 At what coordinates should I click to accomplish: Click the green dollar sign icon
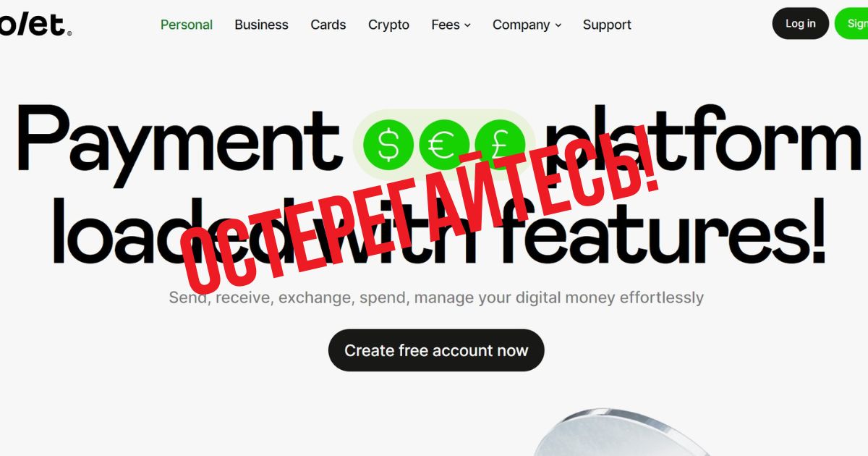click(x=390, y=144)
